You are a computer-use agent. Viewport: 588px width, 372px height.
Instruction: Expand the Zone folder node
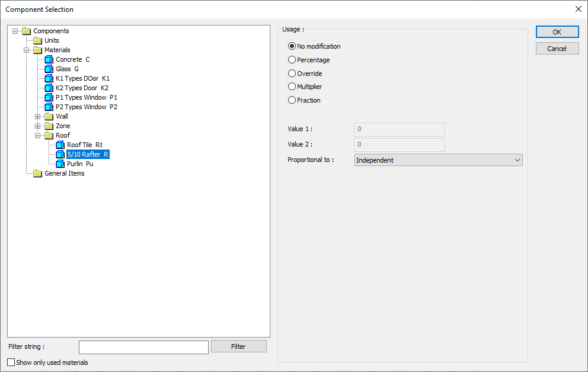pyautogui.click(x=37, y=126)
